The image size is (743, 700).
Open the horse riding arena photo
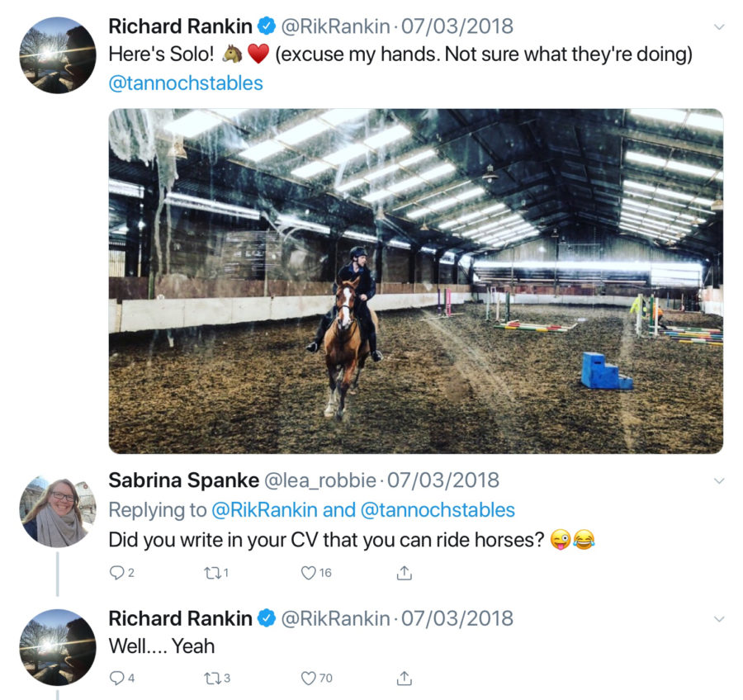[x=415, y=281]
